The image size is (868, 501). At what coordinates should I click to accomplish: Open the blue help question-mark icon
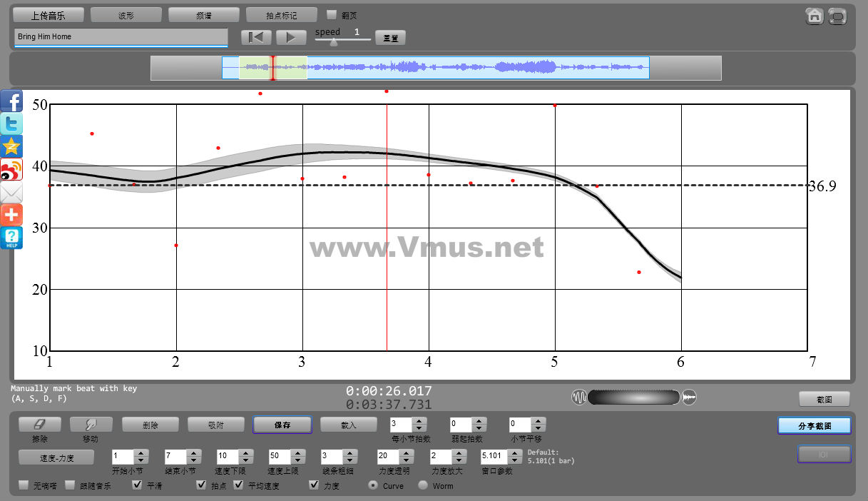[11, 238]
